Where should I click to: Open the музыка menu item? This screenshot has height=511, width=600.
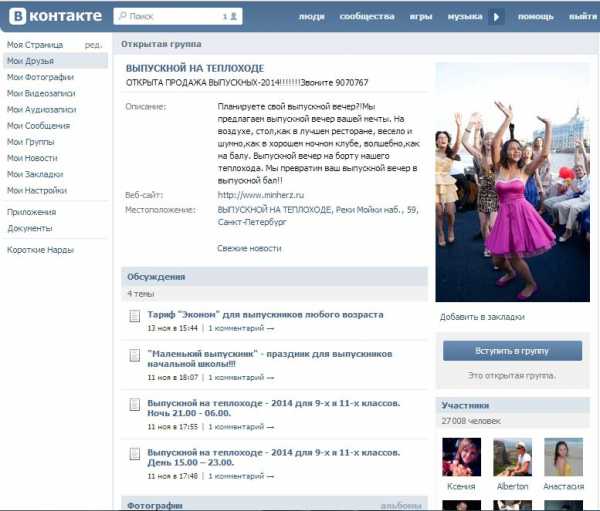[465, 17]
